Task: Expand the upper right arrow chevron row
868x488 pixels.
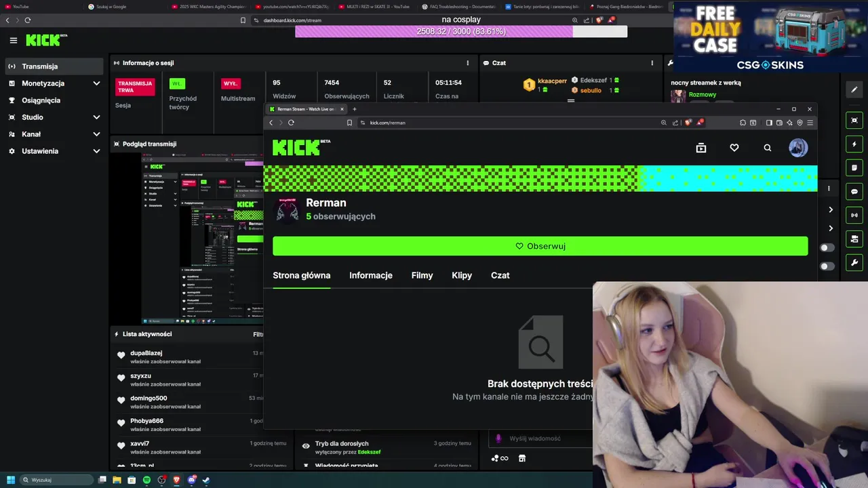Action: [831, 210]
